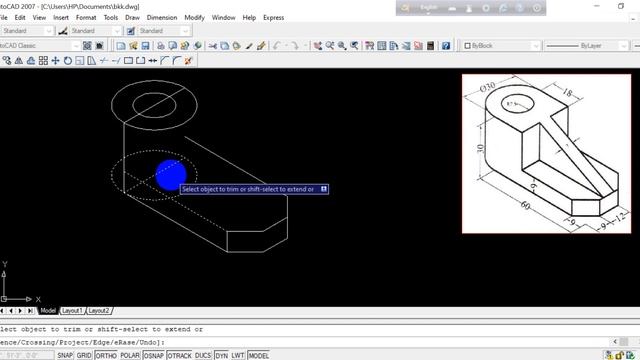The height and width of the screenshot is (360, 640).
Task: Toggle OSNAP in status bar
Action: point(153,356)
